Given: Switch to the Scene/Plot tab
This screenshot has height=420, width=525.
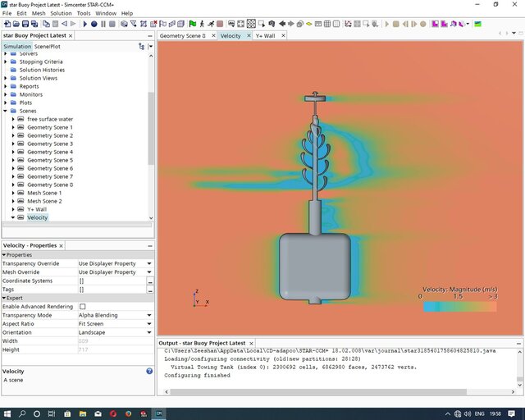Looking at the screenshot, I should (x=48, y=47).
